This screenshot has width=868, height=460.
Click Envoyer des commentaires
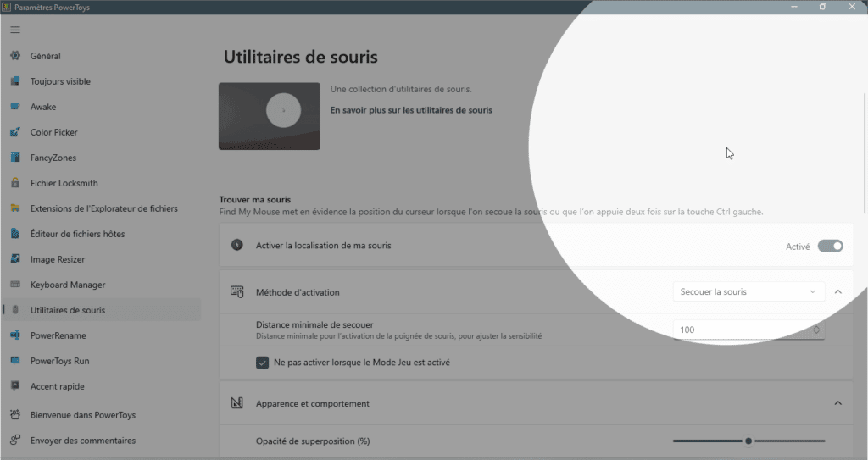tap(82, 441)
